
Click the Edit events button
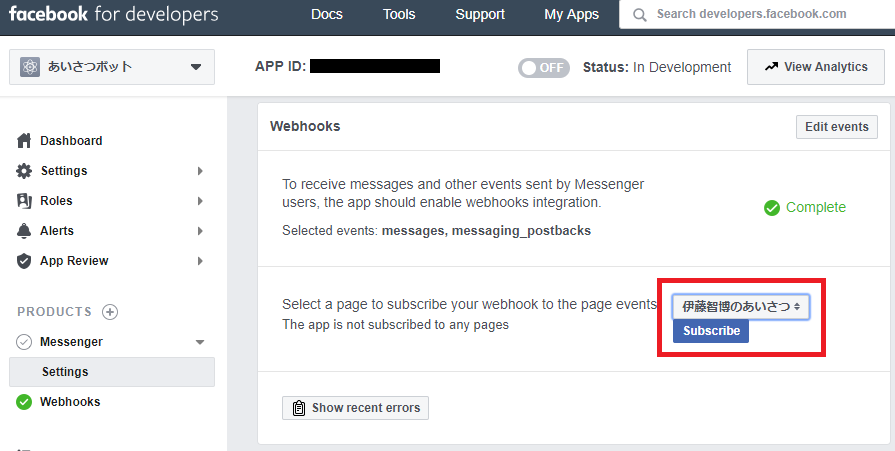837,127
